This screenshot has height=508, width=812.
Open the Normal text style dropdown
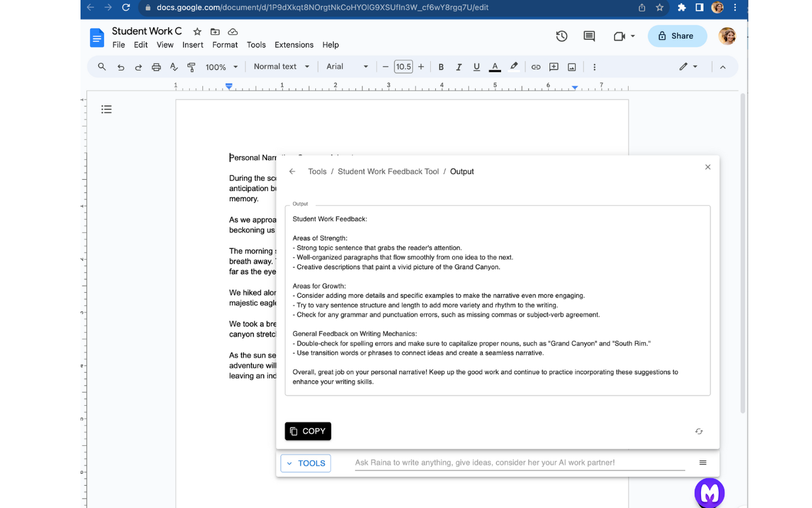coord(281,66)
